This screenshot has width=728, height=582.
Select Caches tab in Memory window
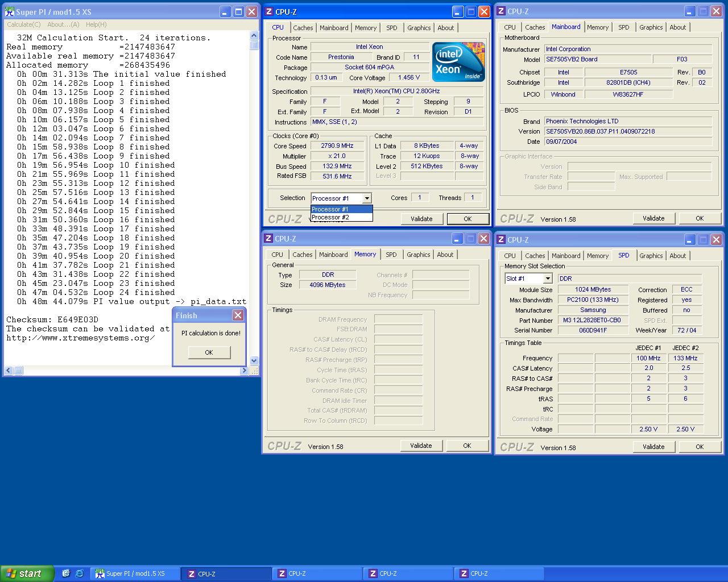[303, 255]
